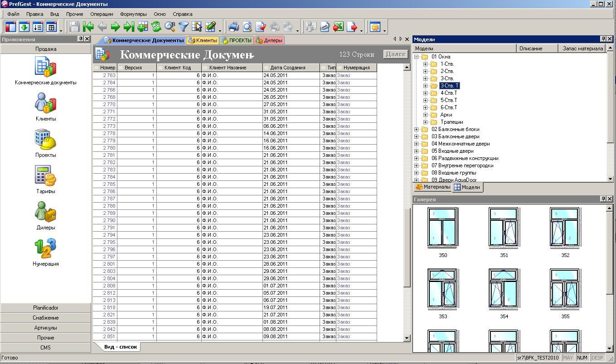This screenshot has width=616, height=364.
Task: Click the green down-arrow panel toolbar icon
Action: (x=24, y=27)
